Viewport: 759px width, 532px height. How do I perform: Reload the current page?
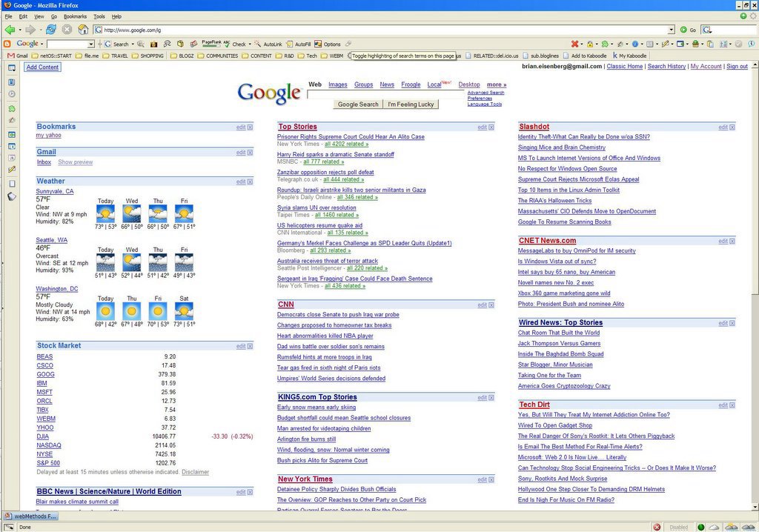pyautogui.click(x=51, y=30)
